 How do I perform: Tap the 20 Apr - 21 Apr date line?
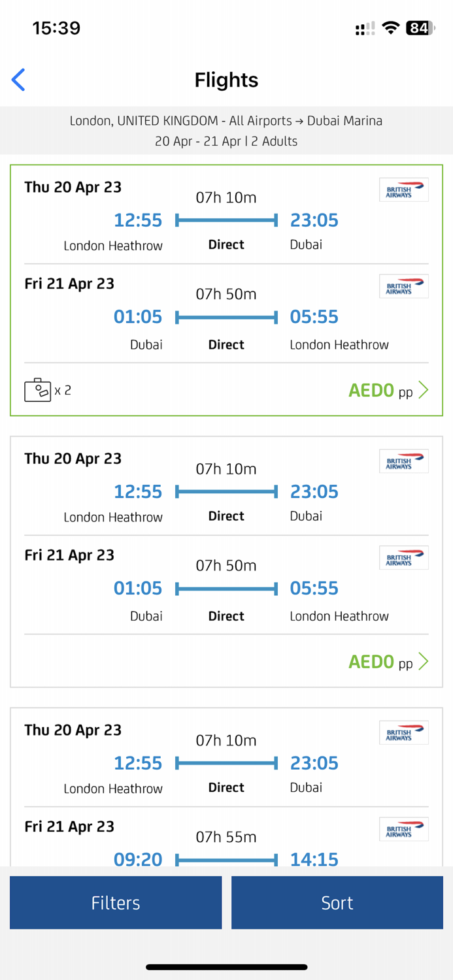click(x=226, y=141)
